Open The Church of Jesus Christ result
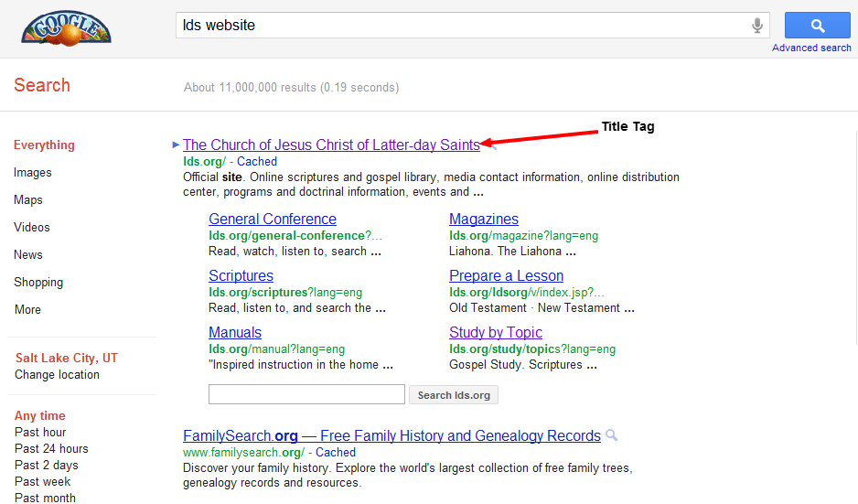The image size is (858, 504). point(331,145)
